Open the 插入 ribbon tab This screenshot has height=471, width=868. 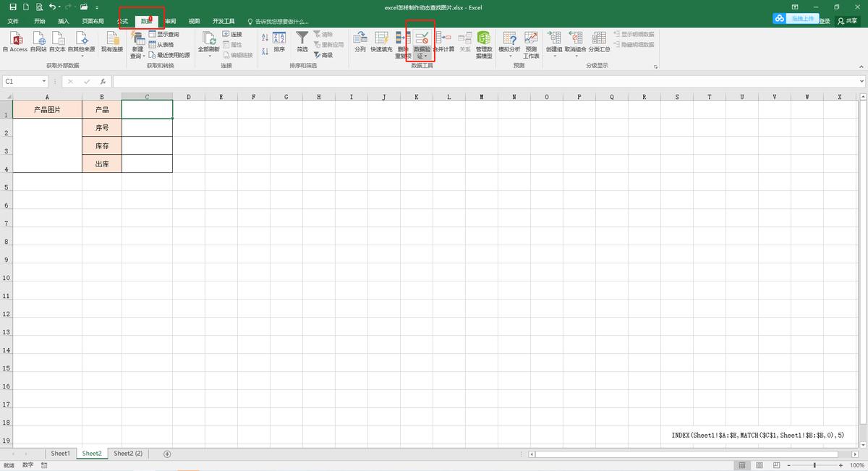pyautogui.click(x=64, y=22)
